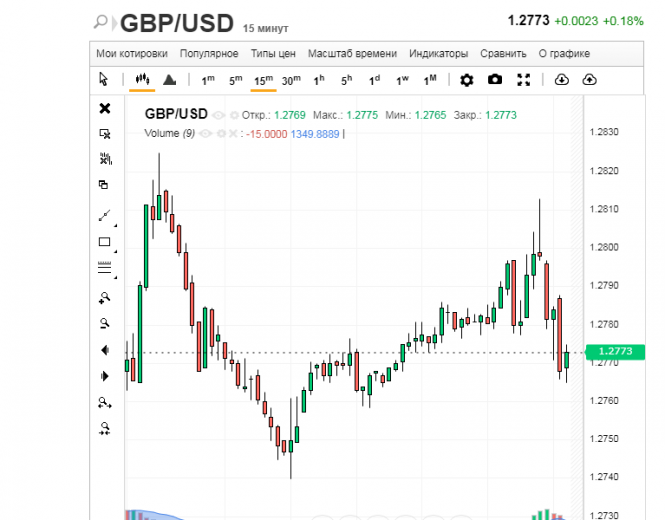Click the 1.2750 price axis label
Image resolution: width=665 pixels, height=520 pixels.
tap(604, 439)
